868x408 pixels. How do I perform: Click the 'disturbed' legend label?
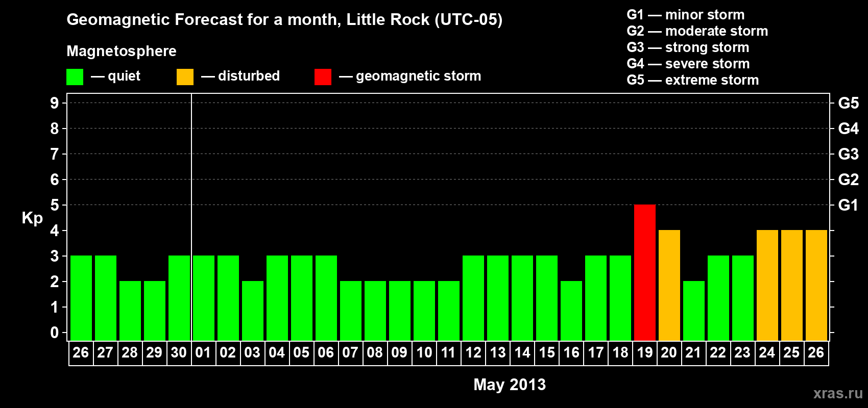[249, 76]
